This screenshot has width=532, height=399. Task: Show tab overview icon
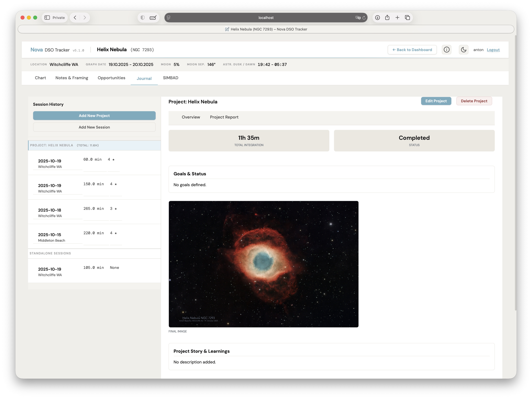coord(407,18)
